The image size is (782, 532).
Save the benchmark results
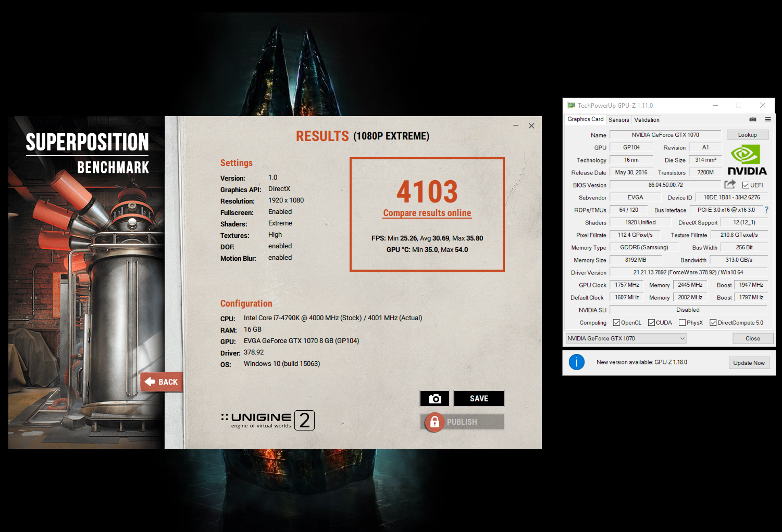coord(479,399)
